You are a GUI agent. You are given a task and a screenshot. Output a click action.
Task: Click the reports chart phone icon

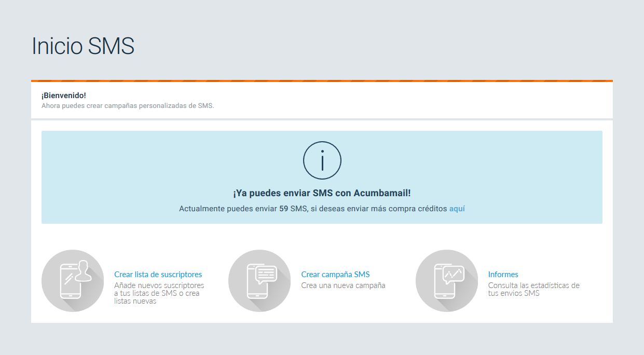click(447, 281)
